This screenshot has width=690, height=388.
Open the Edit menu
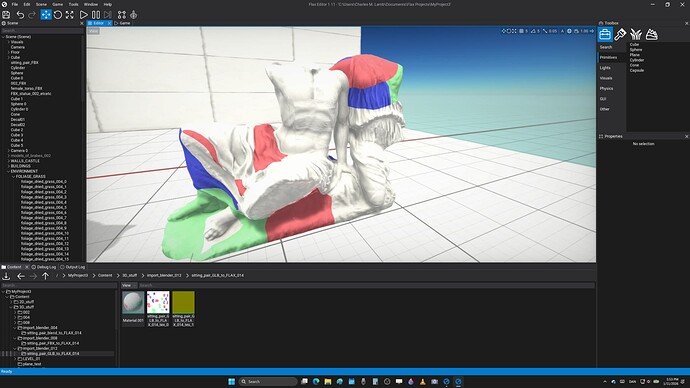click(x=27, y=4)
